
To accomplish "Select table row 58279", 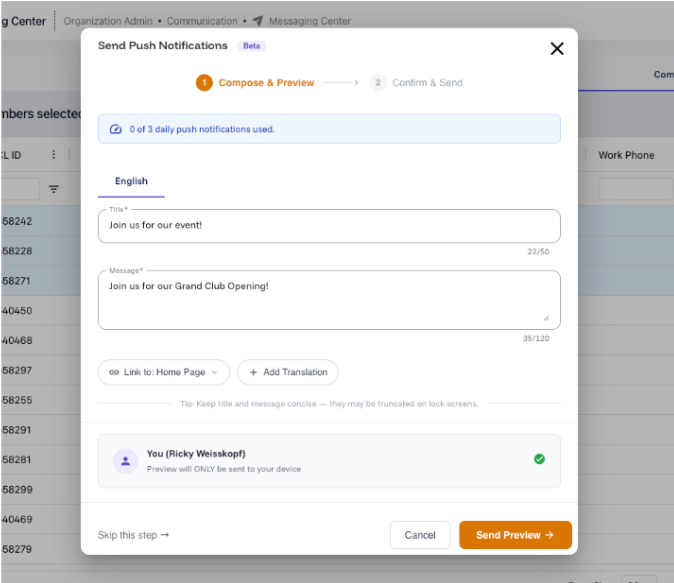I will tap(40, 549).
